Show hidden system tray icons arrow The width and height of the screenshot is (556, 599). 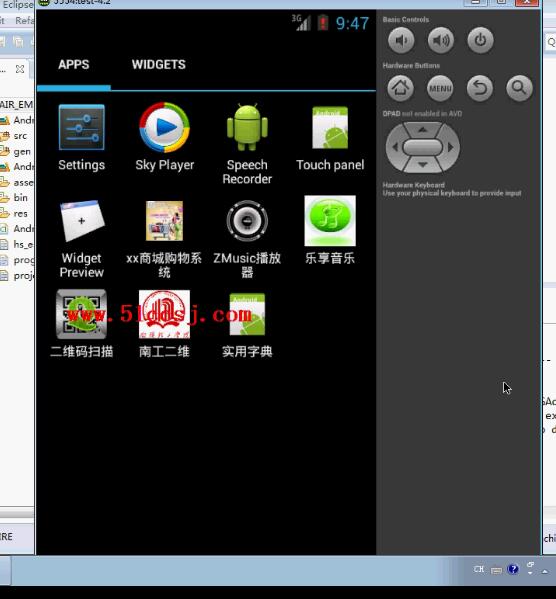545,571
